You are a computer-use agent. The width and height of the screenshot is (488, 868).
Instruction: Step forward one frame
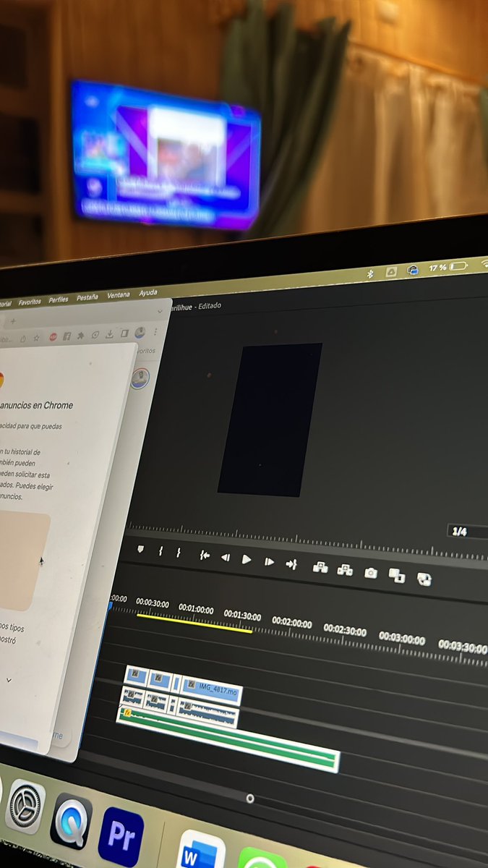269,561
